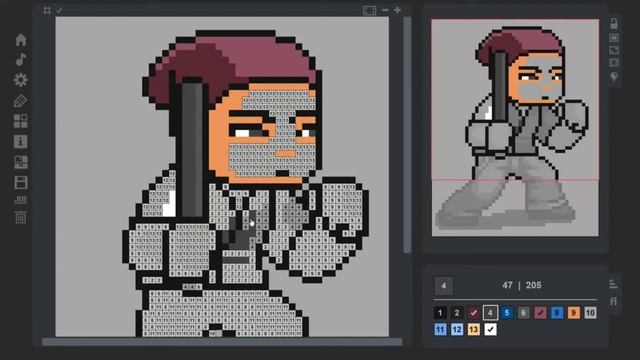Screen dimensions: 640x360
Task: Click the trash bin delete icon
Action: (x=20, y=217)
